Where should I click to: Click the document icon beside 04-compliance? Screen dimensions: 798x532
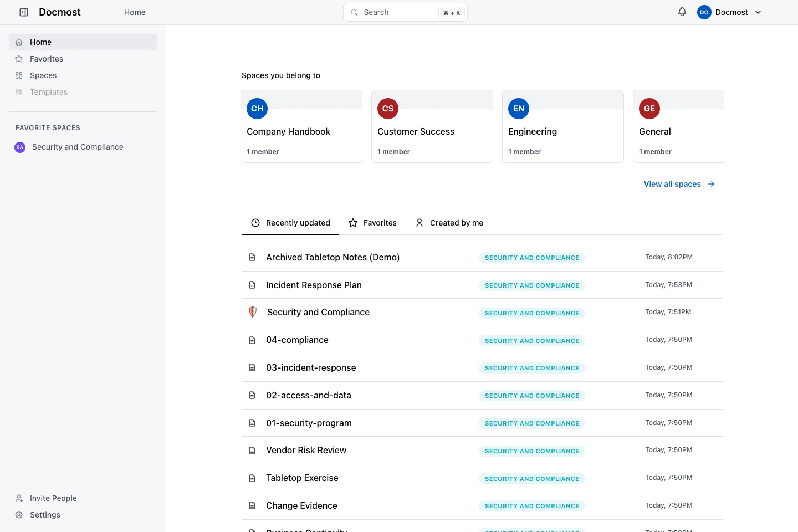click(x=252, y=340)
